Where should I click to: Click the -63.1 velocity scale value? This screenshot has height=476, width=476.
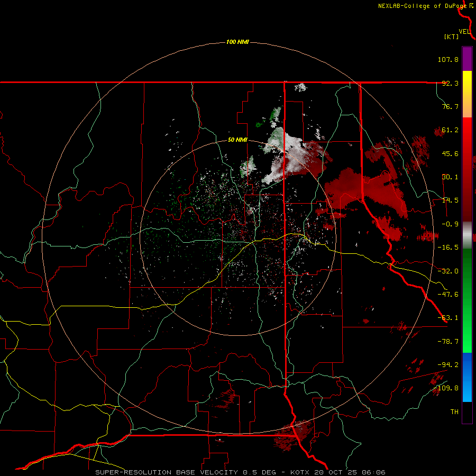point(448,318)
